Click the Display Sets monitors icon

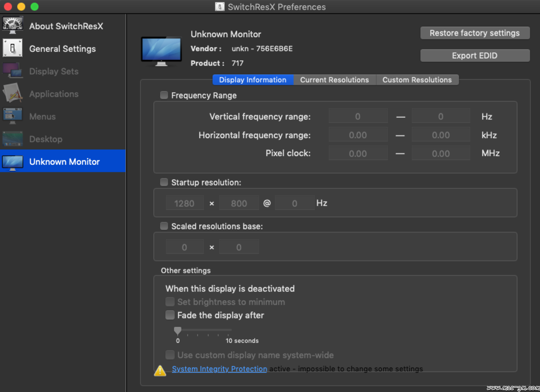point(13,71)
